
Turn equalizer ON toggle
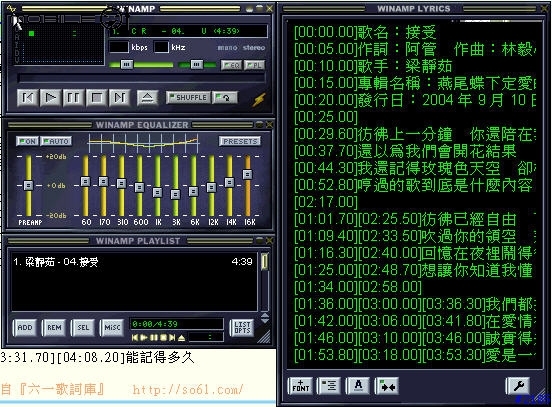click(x=27, y=141)
